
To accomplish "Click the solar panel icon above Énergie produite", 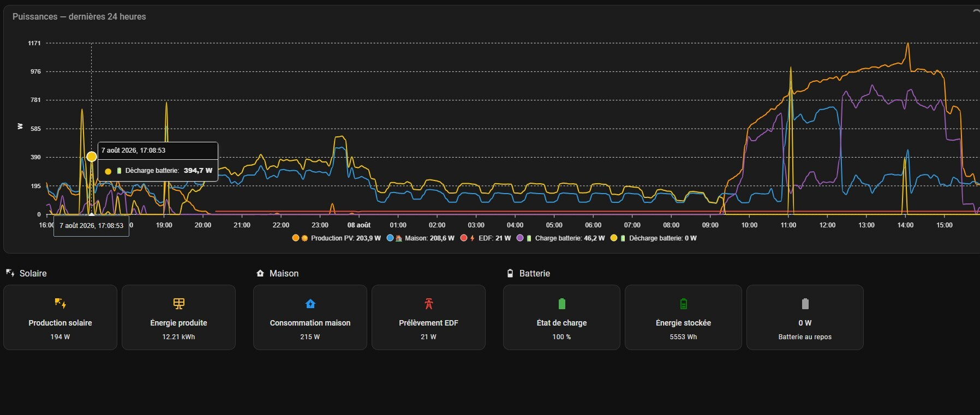I will [x=178, y=303].
